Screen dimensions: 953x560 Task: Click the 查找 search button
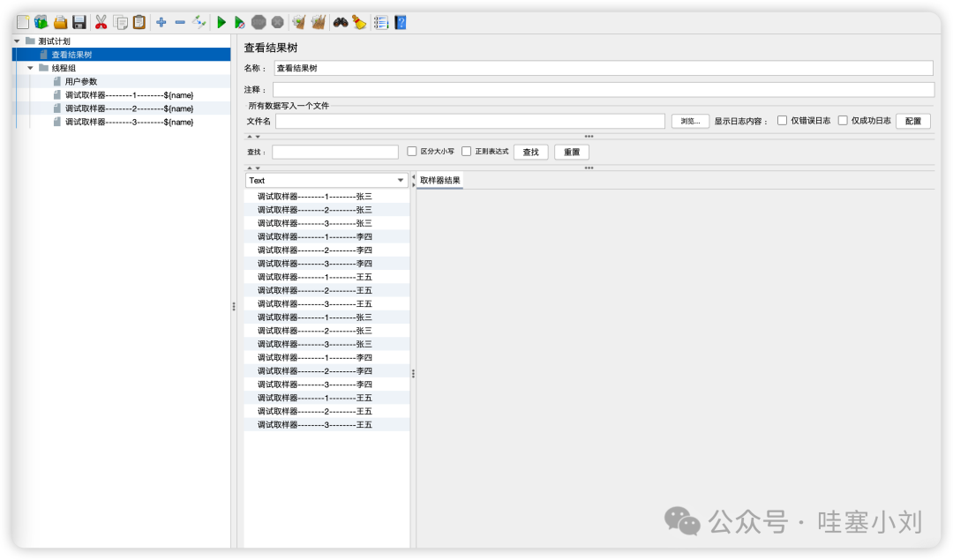click(x=530, y=152)
